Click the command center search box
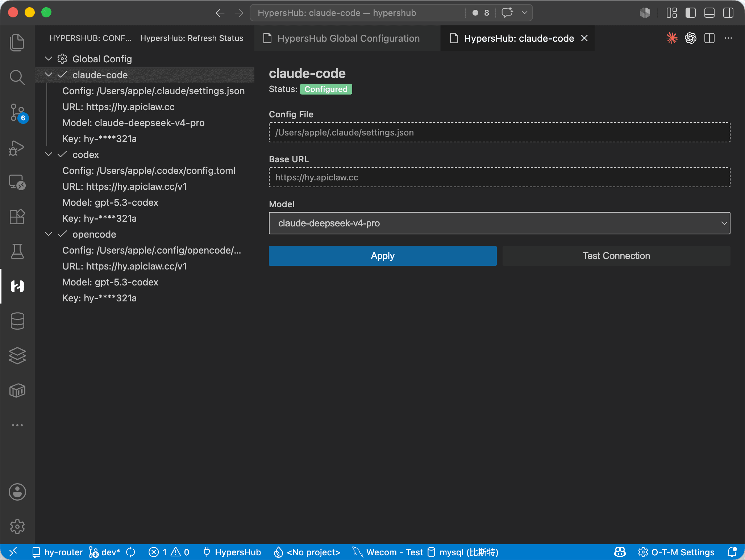 coord(357,13)
